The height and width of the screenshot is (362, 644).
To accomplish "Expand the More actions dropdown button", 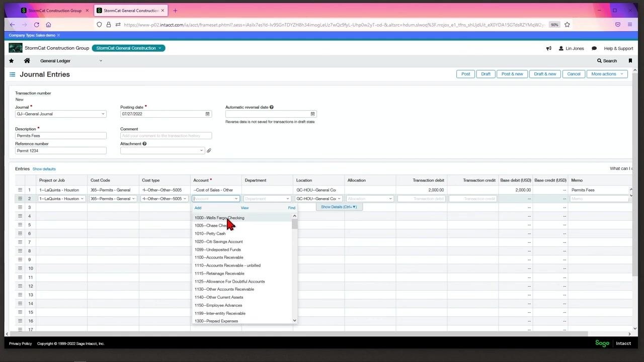I will pyautogui.click(x=607, y=74).
